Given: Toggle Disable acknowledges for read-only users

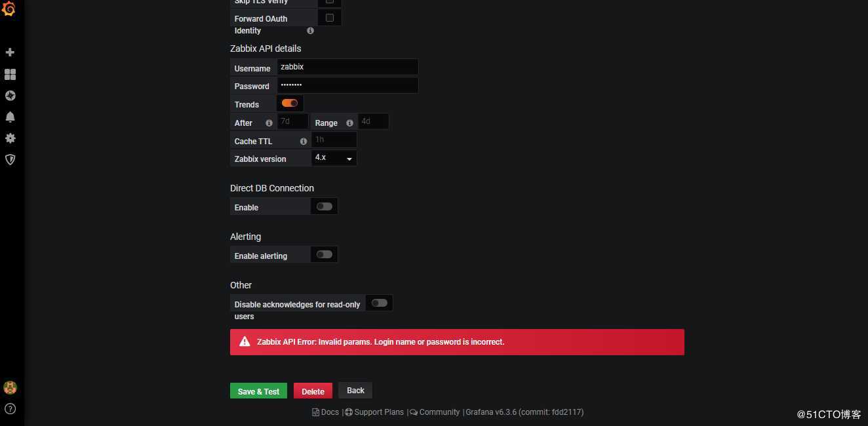Looking at the screenshot, I should pos(379,303).
